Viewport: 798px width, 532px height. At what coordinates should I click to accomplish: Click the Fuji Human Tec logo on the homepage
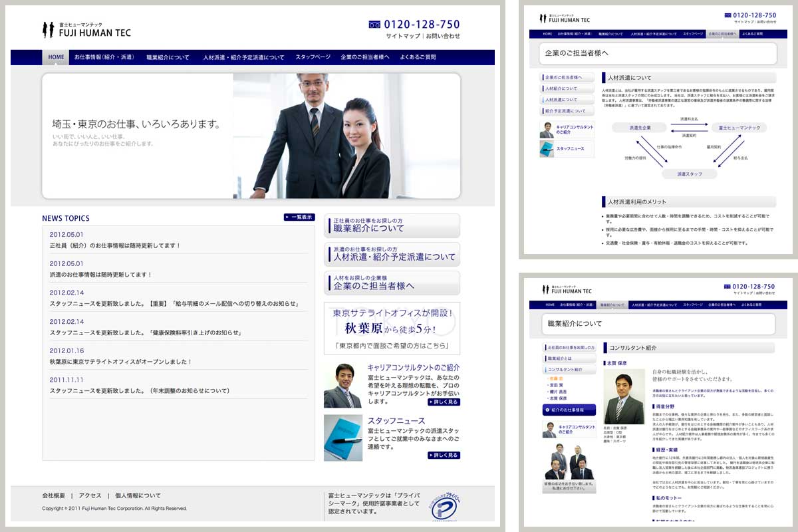coord(86,30)
